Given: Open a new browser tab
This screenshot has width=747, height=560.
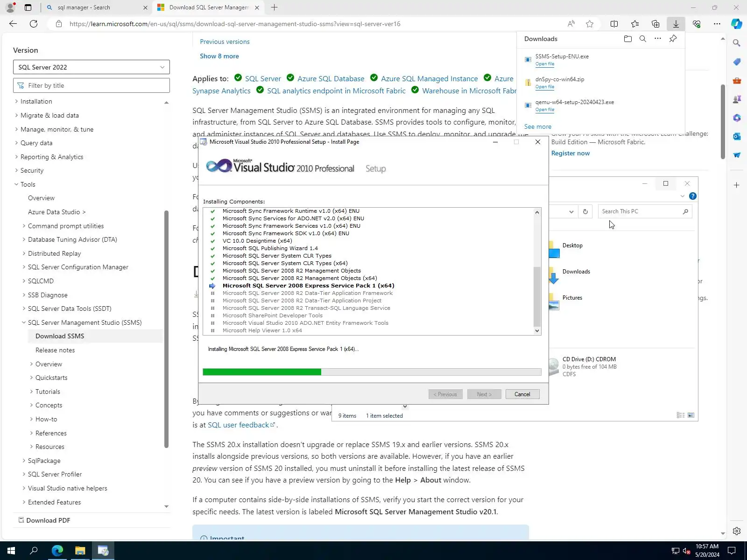Looking at the screenshot, I should coord(274,7).
